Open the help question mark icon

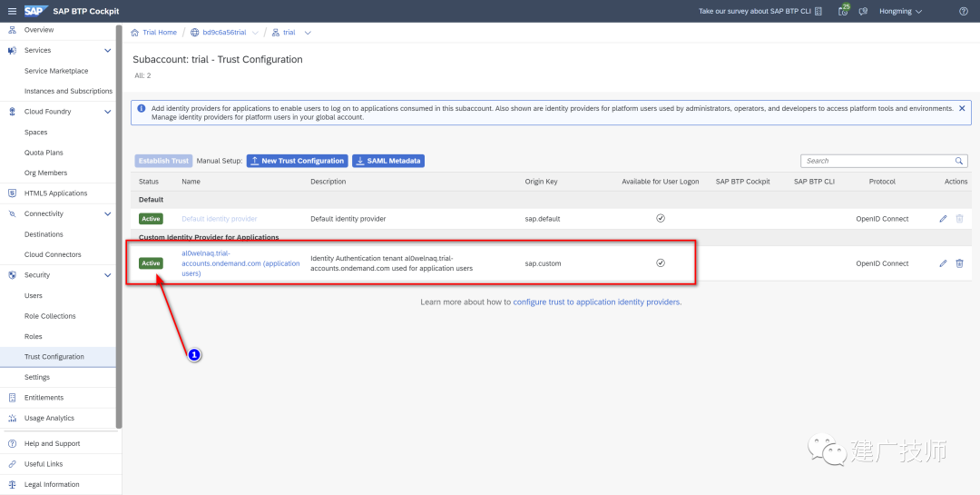click(963, 11)
